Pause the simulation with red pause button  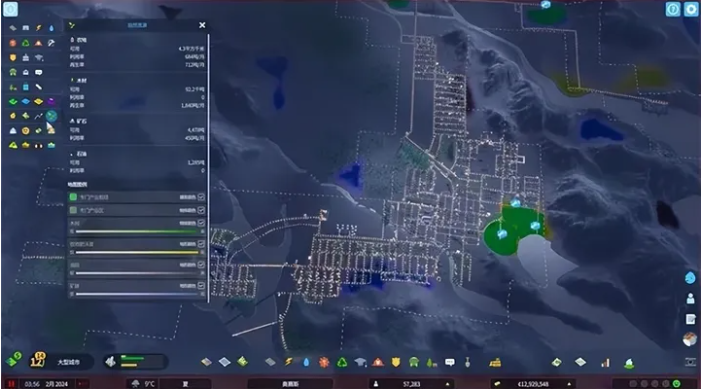11,384
